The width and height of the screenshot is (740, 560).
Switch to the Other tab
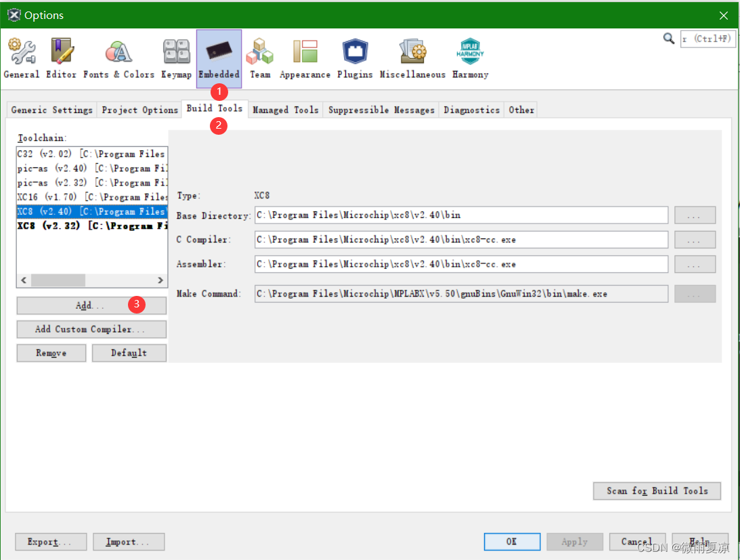521,110
